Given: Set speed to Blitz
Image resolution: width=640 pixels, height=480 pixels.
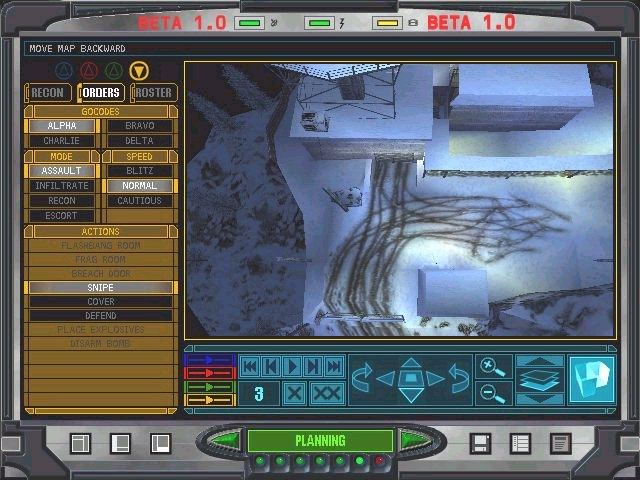Looking at the screenshot, I should point(139,171).
